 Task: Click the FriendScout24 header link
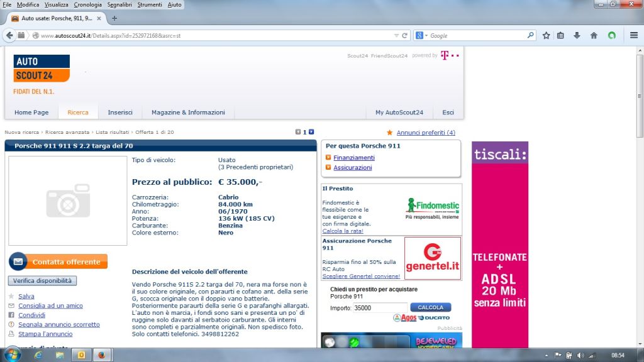389,56
